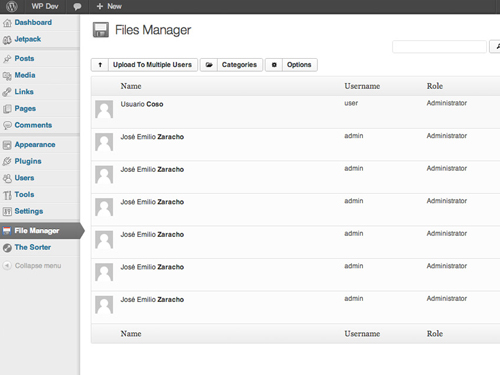Click the Posts pushpin icon
The width and height of the screenshot is (500, 375).
click(x=7, y=59)
